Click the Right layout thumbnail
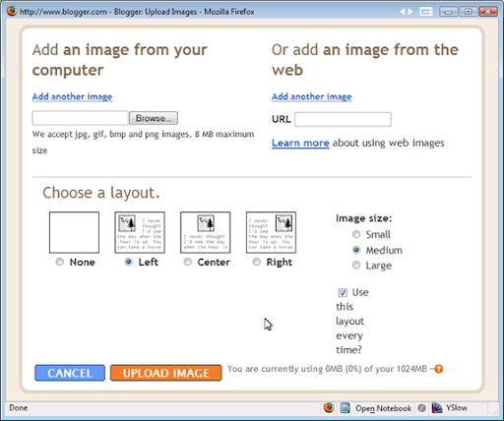 (x=271, y=232)
